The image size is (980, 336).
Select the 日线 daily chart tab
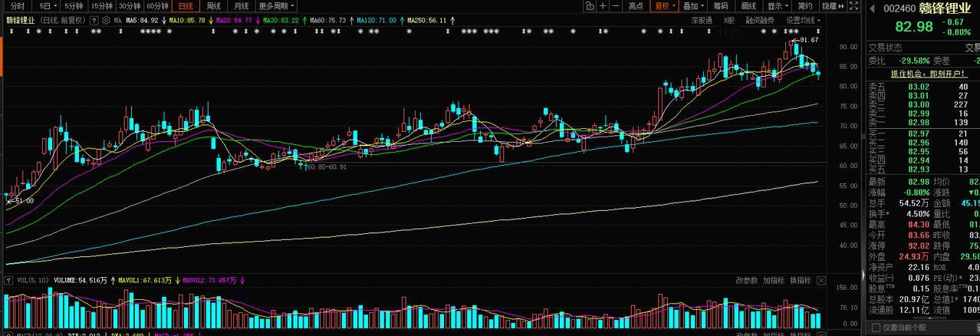coord(186,5)
